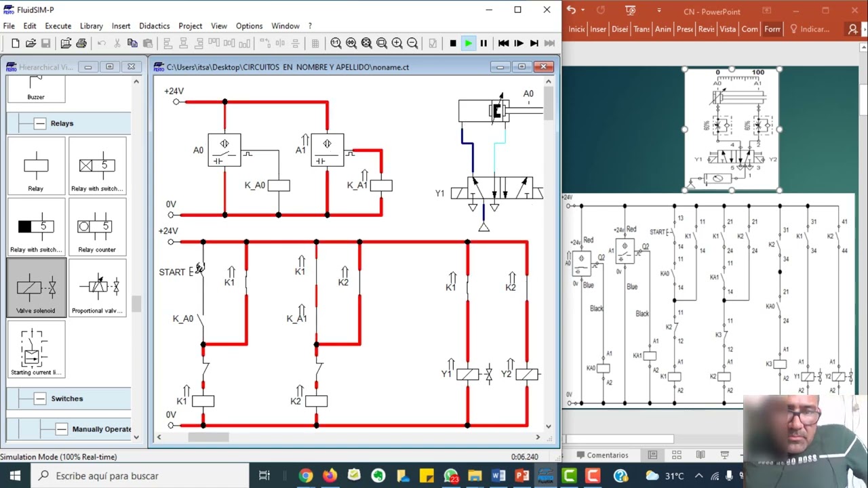Switch to the Vista tab in PowerPoint

point(728,29)
